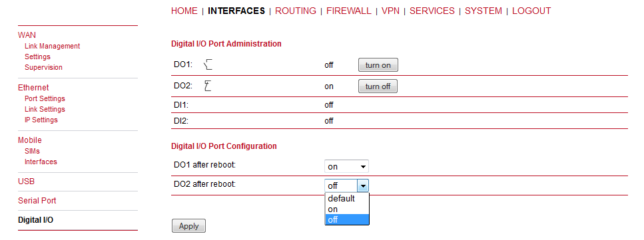The height and width of the screenshot is (240, 644).
Task: Open the HOME menu
Action: pos(184,11)
